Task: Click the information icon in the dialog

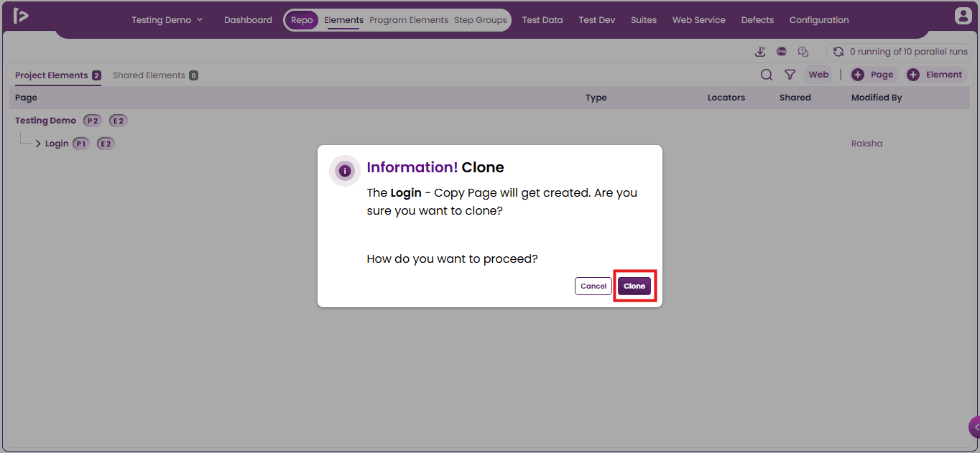Action: (x=345, y=171)
